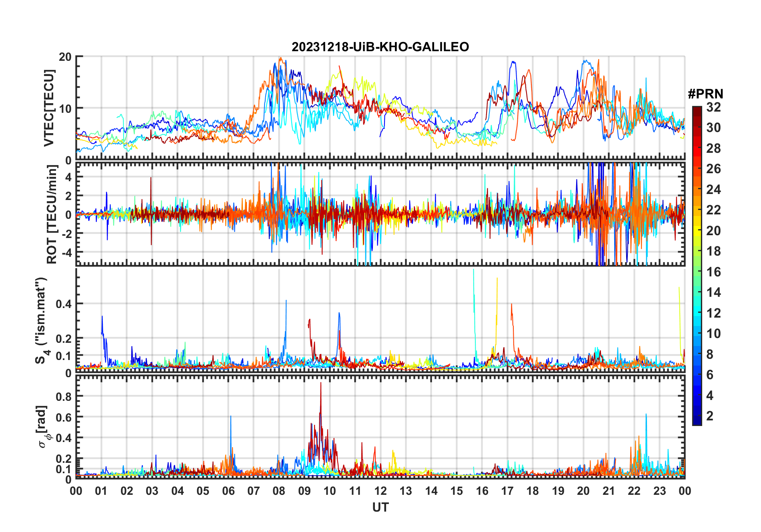Viewport: 761px width, 532px height.
Task: Select the "8" PRN colorbar label
Action: [710, 354]
